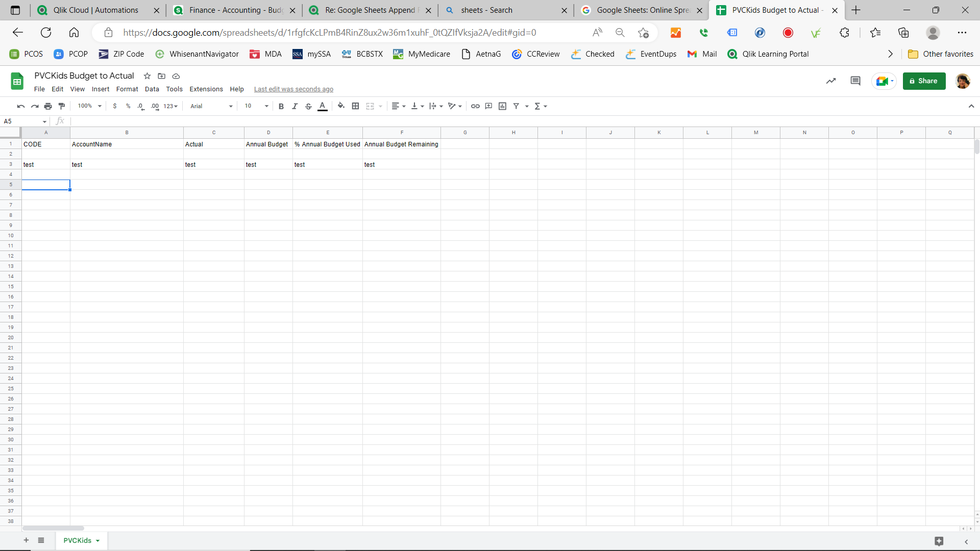
Task: Format as percent with % icon
Action: coord(128,106)
